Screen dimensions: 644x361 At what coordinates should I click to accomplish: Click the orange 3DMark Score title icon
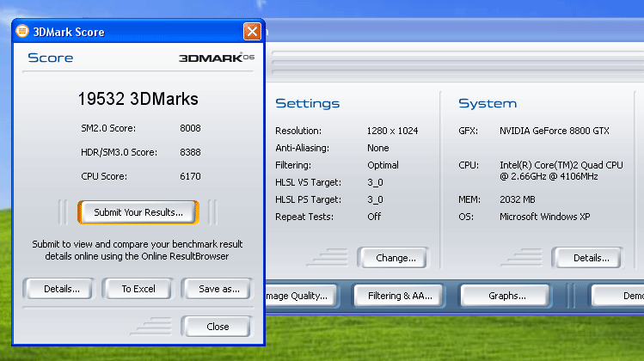pos(22,31)
